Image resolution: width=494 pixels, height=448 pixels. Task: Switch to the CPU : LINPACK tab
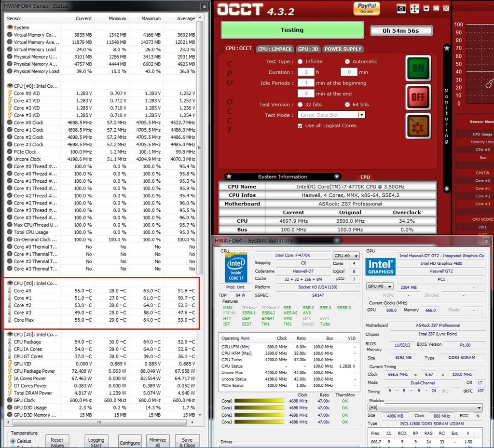pyautogui.click(x=274, y=49)
